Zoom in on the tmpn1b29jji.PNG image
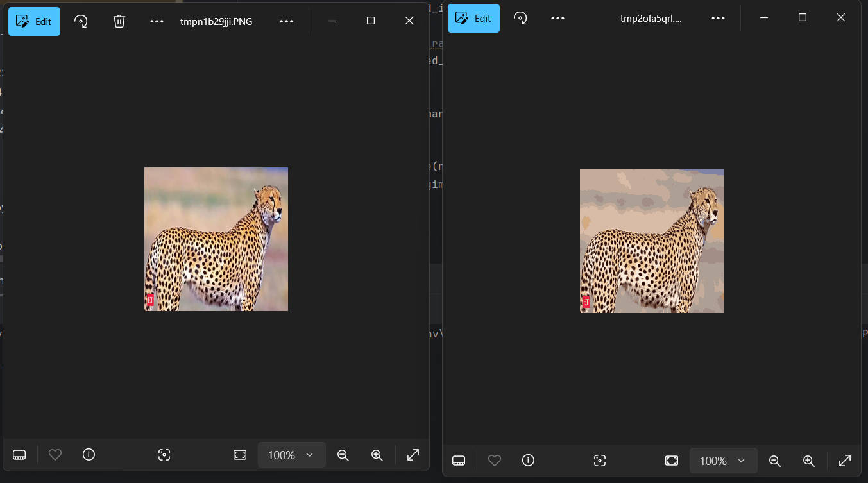868x483 pixels. tap(377, 455)
